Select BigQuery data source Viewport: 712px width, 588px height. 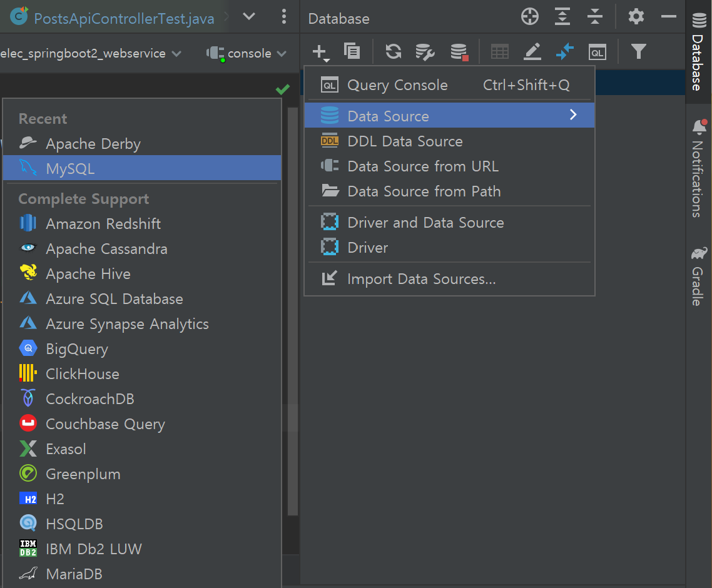[x=142, y=348]
